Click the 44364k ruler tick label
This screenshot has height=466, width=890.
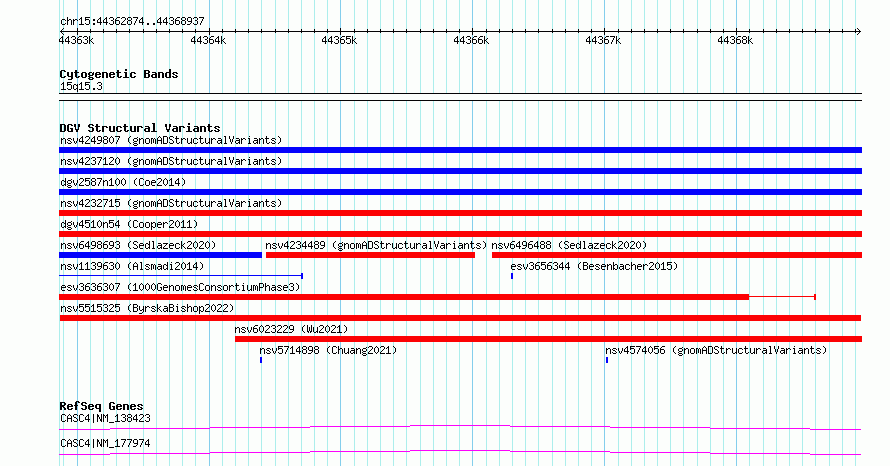208,40
